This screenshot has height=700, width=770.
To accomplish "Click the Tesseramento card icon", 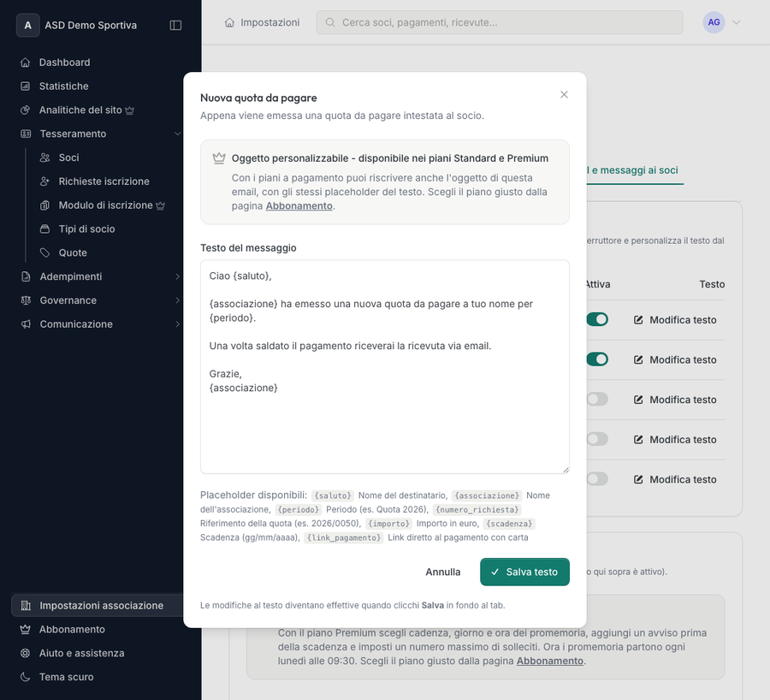I will point(26,133).
